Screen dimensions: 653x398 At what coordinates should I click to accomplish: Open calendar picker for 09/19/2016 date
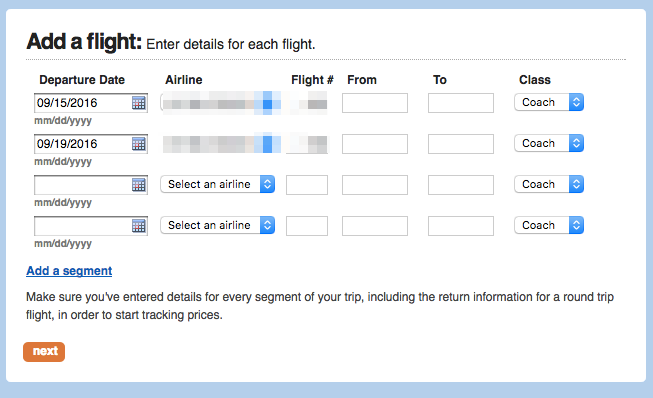point(139,144)
